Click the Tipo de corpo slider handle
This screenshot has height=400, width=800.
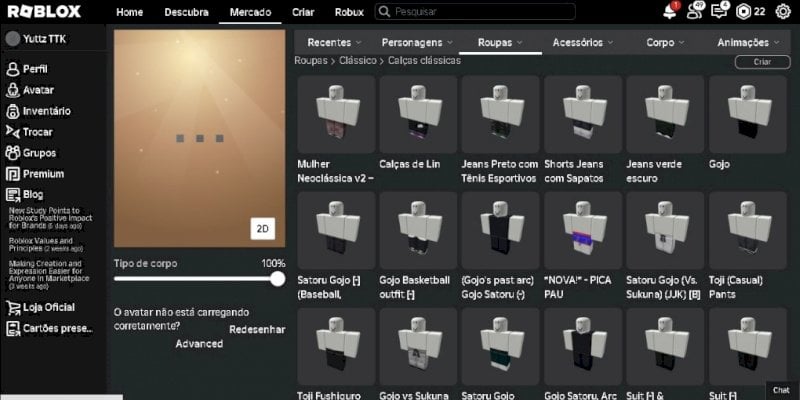[278, 279]
